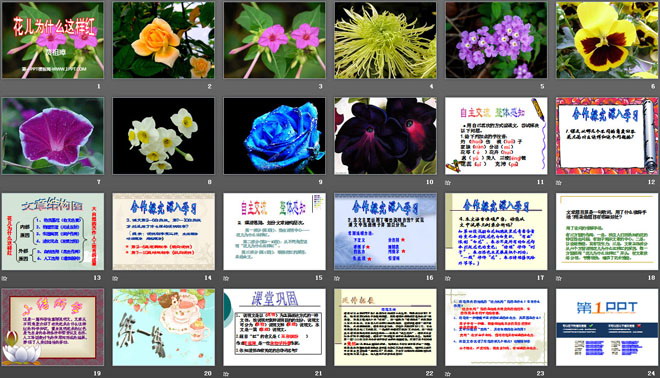Select slide 4 with the green chrysanthemum
660x378 pixels.
[385, 40]
